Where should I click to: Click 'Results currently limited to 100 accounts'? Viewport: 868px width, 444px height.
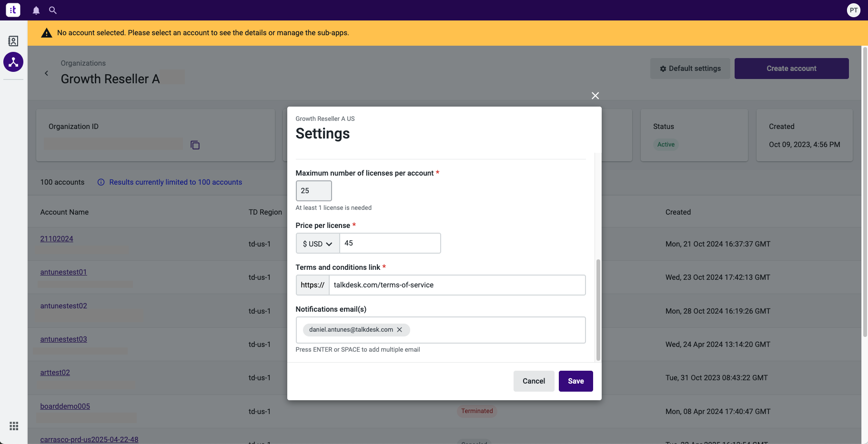point(175,182)
